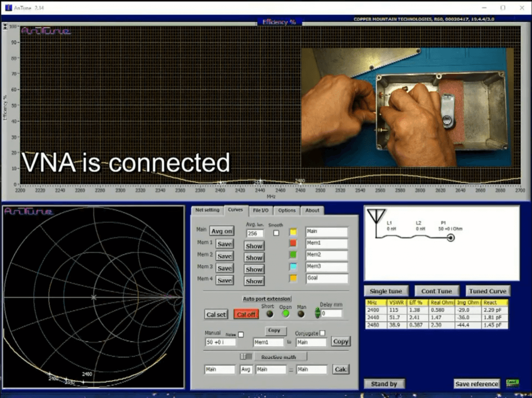Viewport: 532px width, 398px height.
Task: Select the green Mem2 curve color indicator
Action: [x=293, y=255]
